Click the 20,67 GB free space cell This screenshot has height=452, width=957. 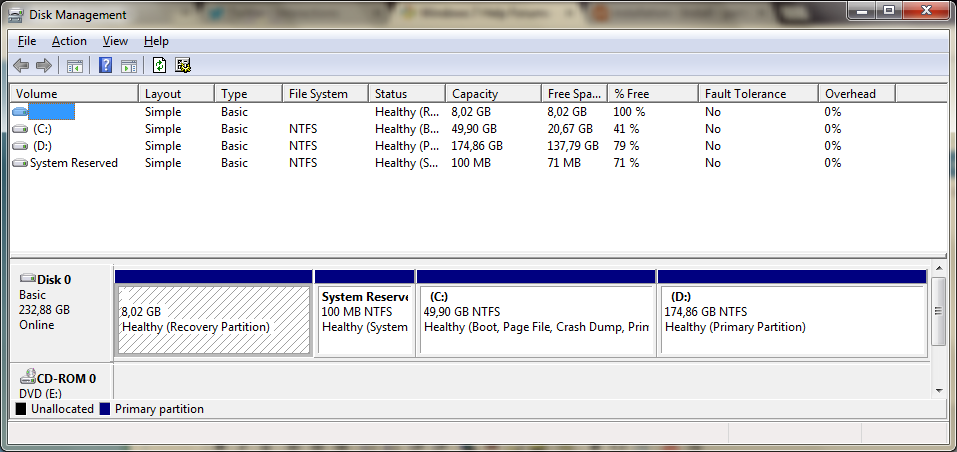[570, 129]
